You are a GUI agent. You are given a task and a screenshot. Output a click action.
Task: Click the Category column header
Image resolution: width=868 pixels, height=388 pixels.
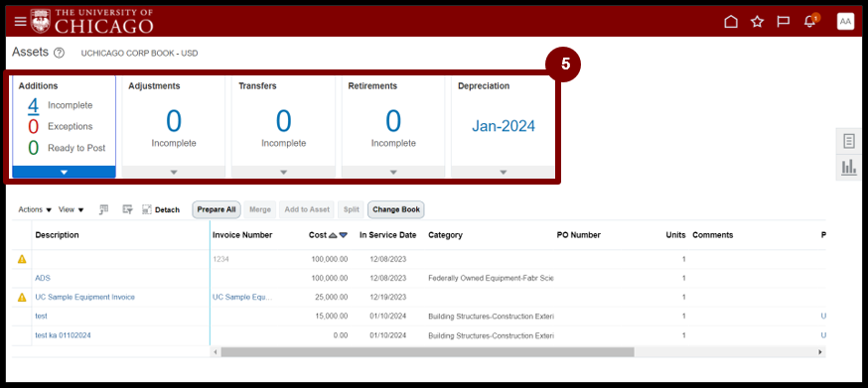pyautogui.click(x=445, y=235)
